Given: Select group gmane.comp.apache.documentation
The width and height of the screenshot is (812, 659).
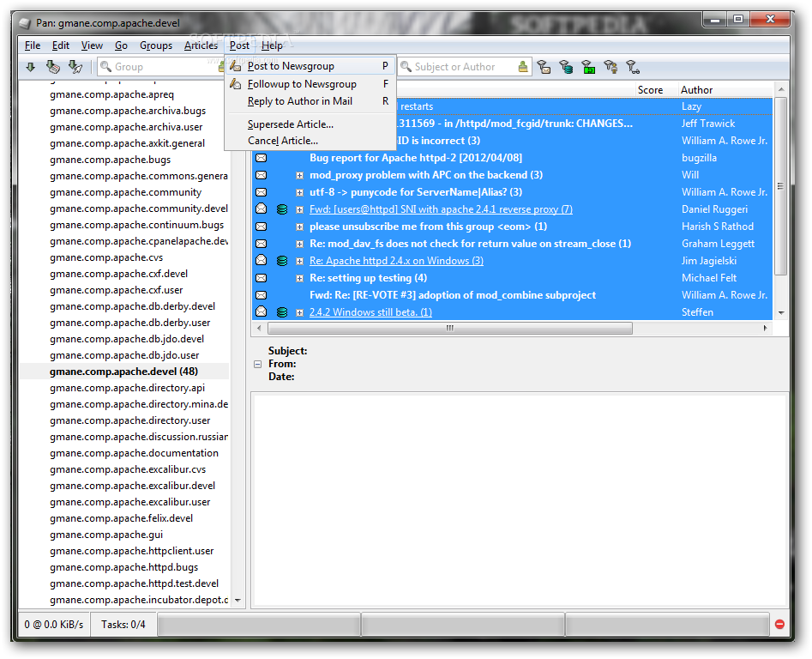Looking at the screenshot, I should pyautogui.click(x=134, y=453).
